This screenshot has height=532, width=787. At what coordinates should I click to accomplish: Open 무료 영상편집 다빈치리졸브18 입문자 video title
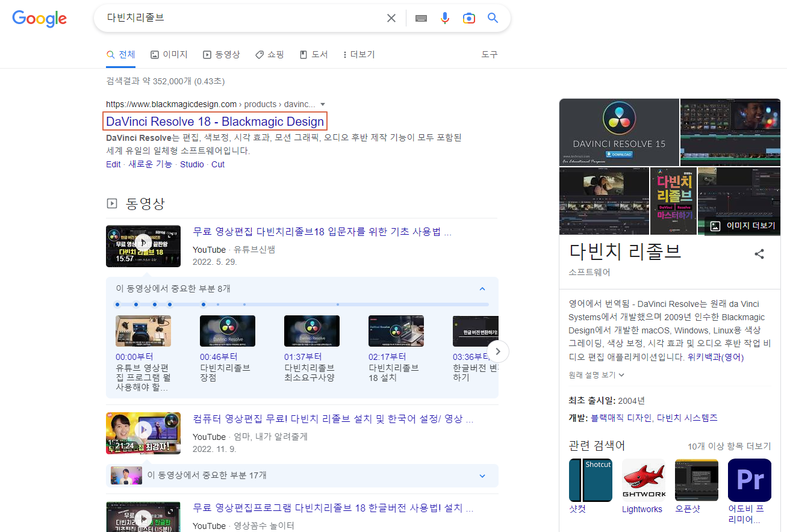(x=322, y=232)
